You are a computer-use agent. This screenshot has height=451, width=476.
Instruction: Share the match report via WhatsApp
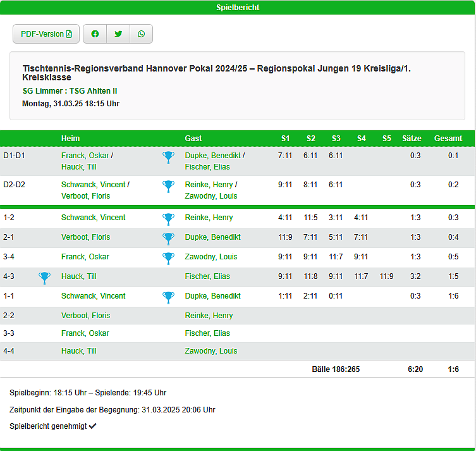tap(141, 34)
